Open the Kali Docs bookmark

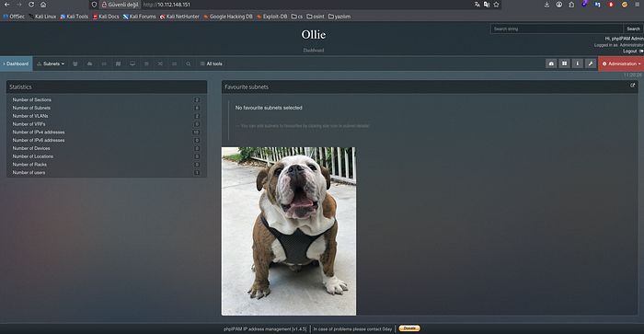coord(106,17)
